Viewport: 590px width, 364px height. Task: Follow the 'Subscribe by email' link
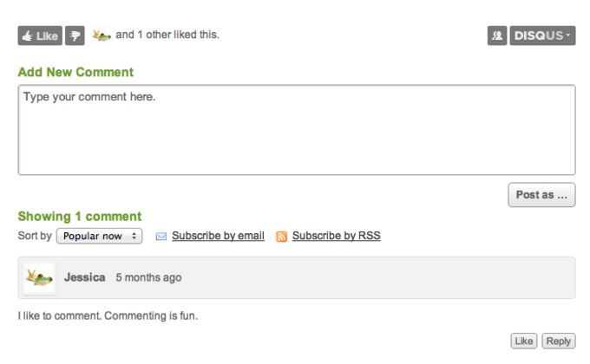218,236
